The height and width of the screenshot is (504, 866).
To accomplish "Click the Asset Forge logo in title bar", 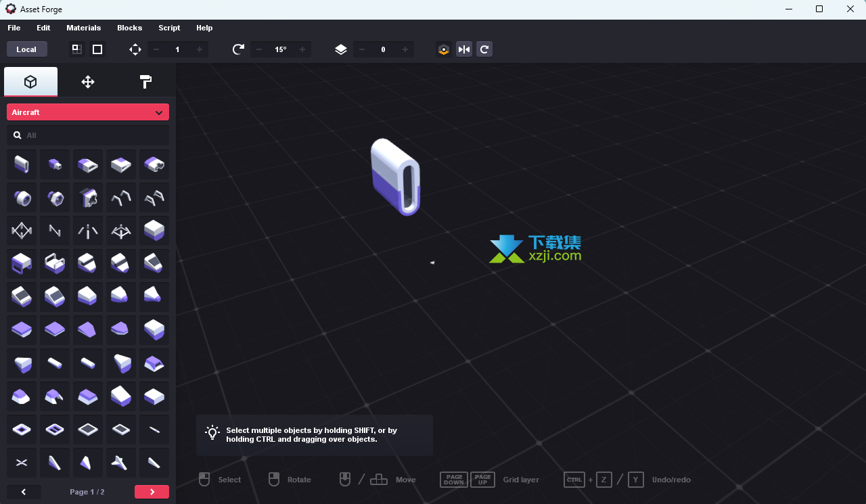I will click(10, 9).
